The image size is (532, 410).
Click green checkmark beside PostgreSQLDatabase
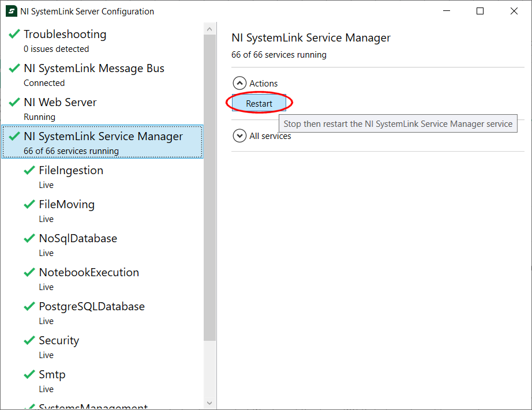(29, 306)
